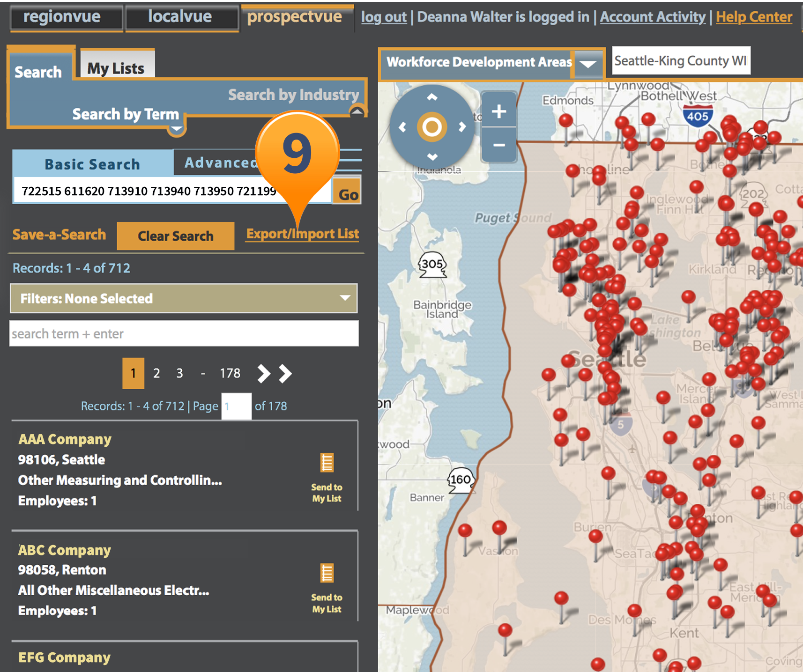803x672 pixels.
Task: Click Clear Search button
Action: click(175, 236)
